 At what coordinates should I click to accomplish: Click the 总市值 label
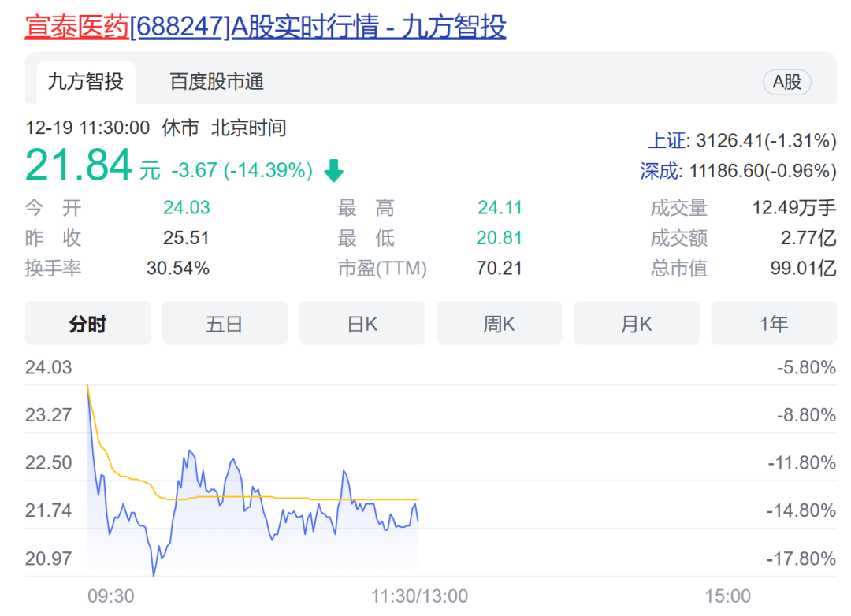click(x=679, y=268)
